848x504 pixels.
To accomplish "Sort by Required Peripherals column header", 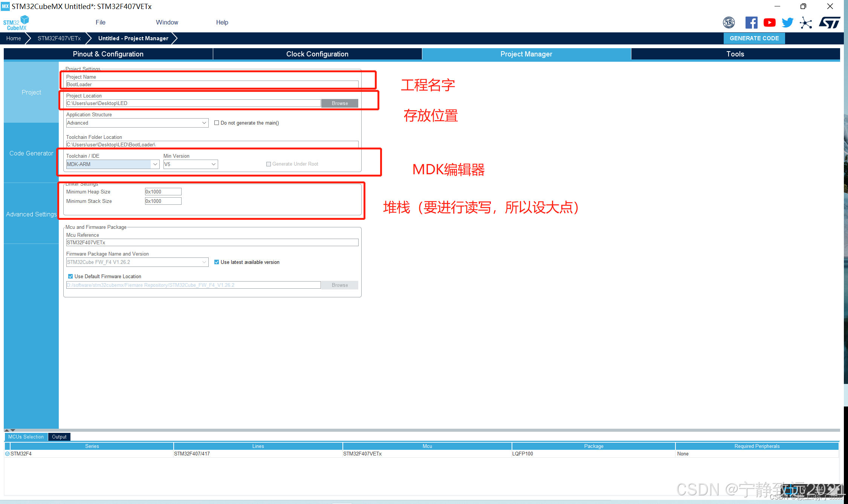I will [x=757, y=446].
